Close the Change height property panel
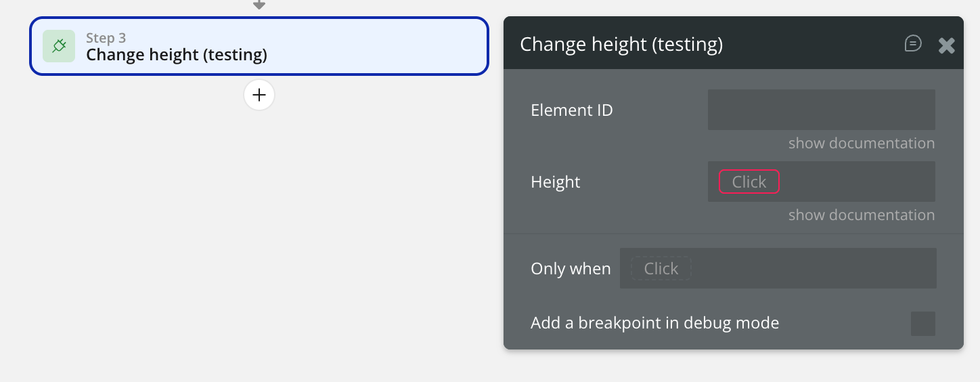 [946, 45]
